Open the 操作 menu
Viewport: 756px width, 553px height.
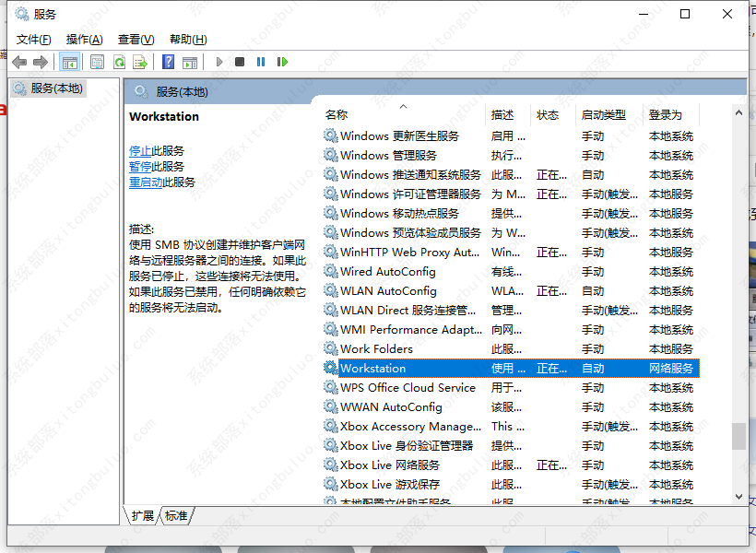pos(84,39)
